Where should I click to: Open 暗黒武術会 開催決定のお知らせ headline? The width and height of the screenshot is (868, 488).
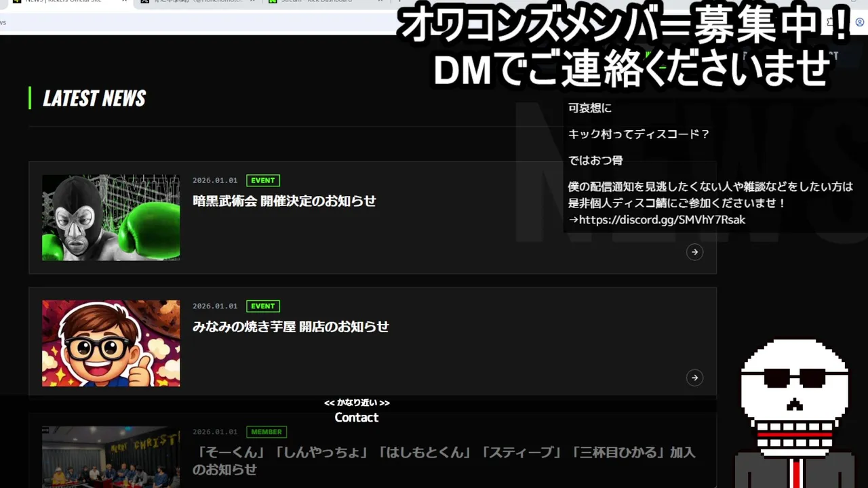point(284,201)
